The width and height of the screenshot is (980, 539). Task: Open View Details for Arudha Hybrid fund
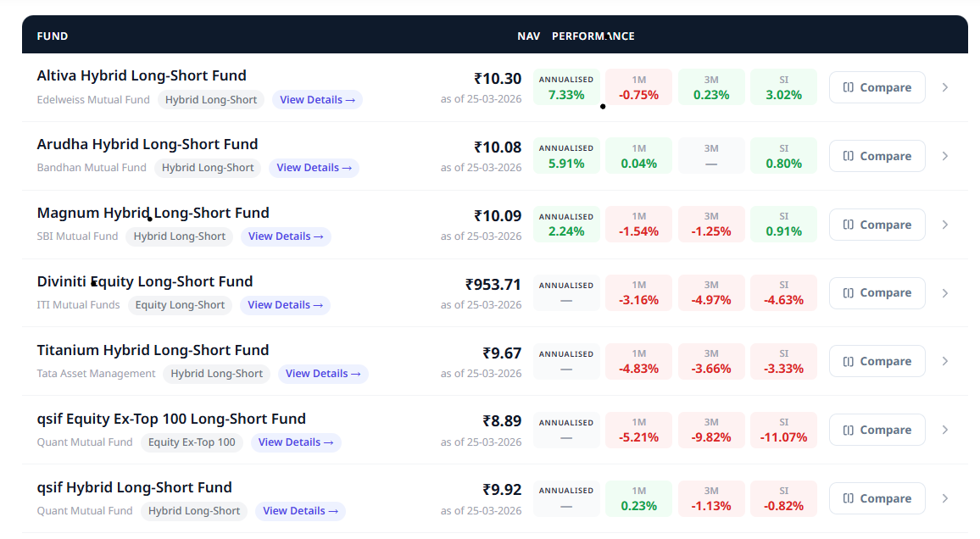coord(314,168)
